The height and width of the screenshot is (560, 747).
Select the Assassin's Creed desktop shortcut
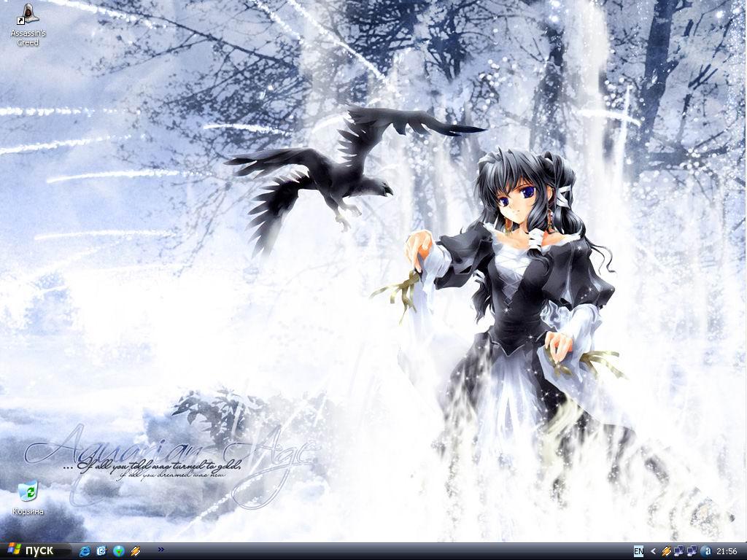28,24
